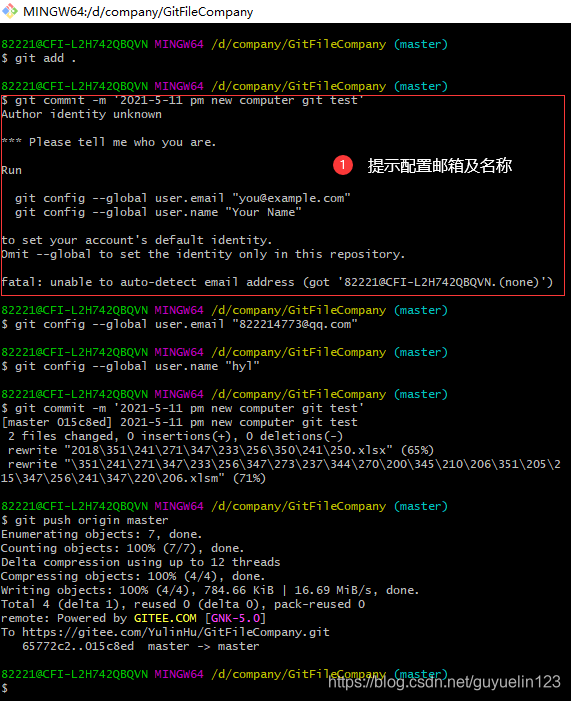Image resolution: width=571 pixels, height=701 pixels.
Task: Click the Git Bash icon in title bar
Action: [10, 11]
